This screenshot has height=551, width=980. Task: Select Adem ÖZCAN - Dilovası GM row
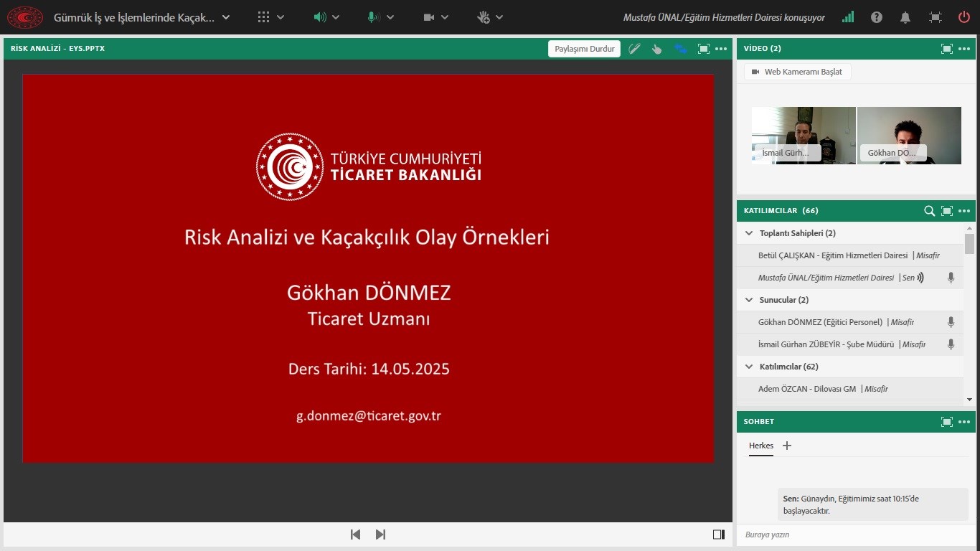pyautogui.click(x=850, y=389)
